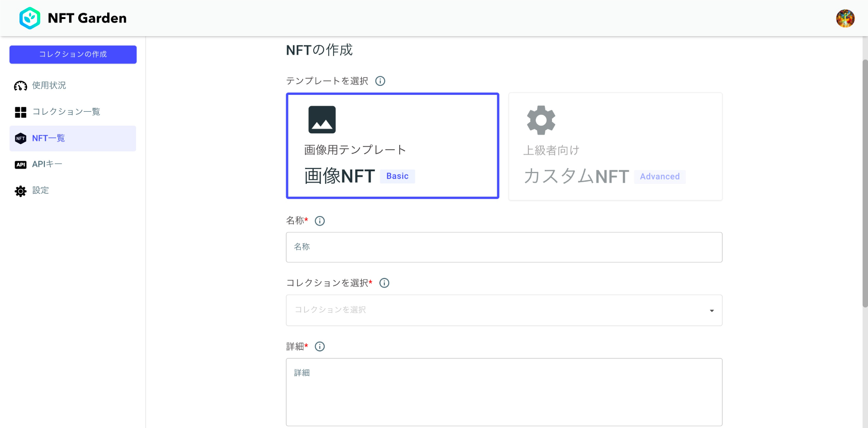
Task: Click the NFT badge icon beside NFT一覧
Action: (20, 138)
